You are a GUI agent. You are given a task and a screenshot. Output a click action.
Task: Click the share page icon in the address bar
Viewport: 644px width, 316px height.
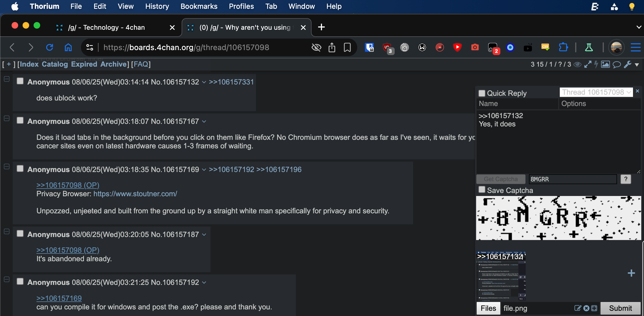[x=332, y=48]
